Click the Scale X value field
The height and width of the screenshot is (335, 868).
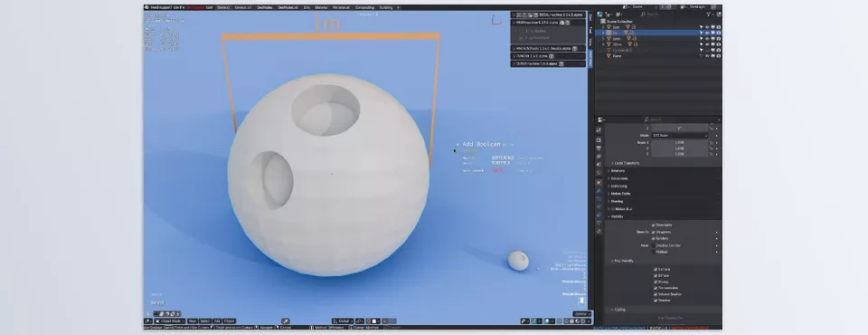click(679, 142)
